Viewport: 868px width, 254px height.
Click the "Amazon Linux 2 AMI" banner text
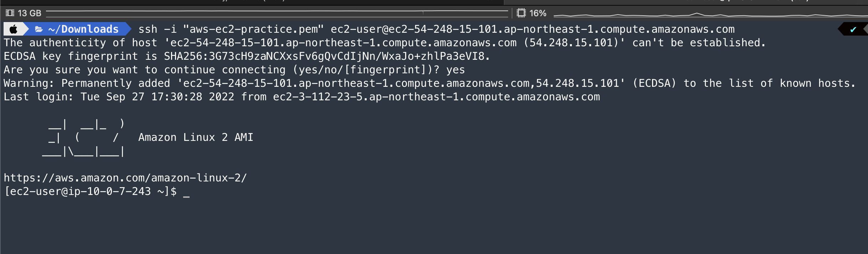[x=196, y=137]
